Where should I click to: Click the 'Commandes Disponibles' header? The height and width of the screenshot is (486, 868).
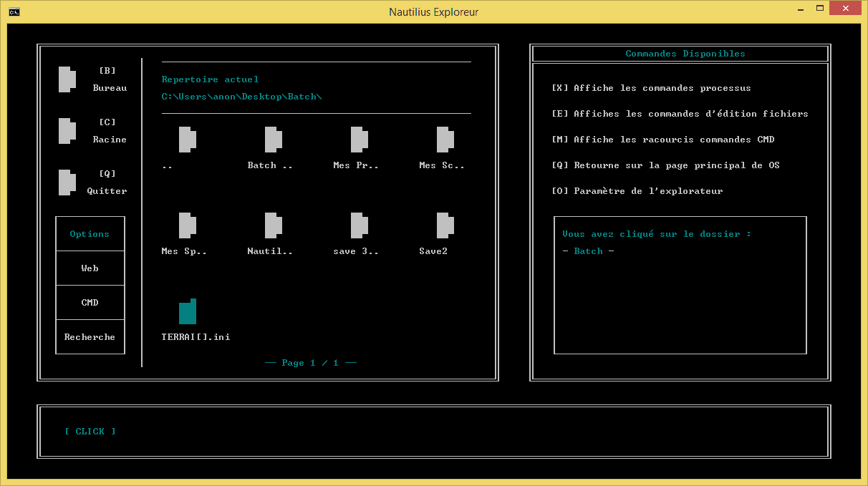click(685, 54)
